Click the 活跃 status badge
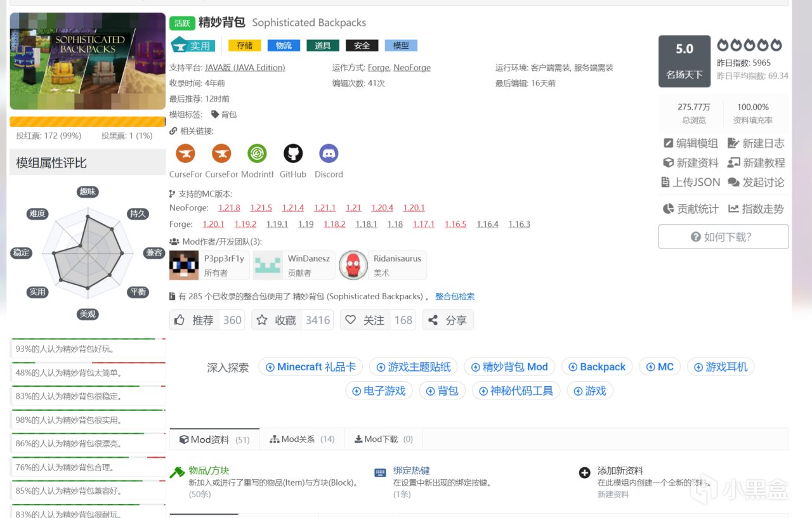 coord(182,23)
